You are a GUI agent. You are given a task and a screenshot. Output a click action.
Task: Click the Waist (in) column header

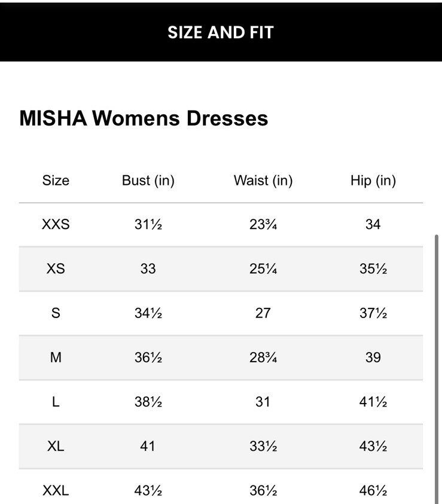point(263,181)
